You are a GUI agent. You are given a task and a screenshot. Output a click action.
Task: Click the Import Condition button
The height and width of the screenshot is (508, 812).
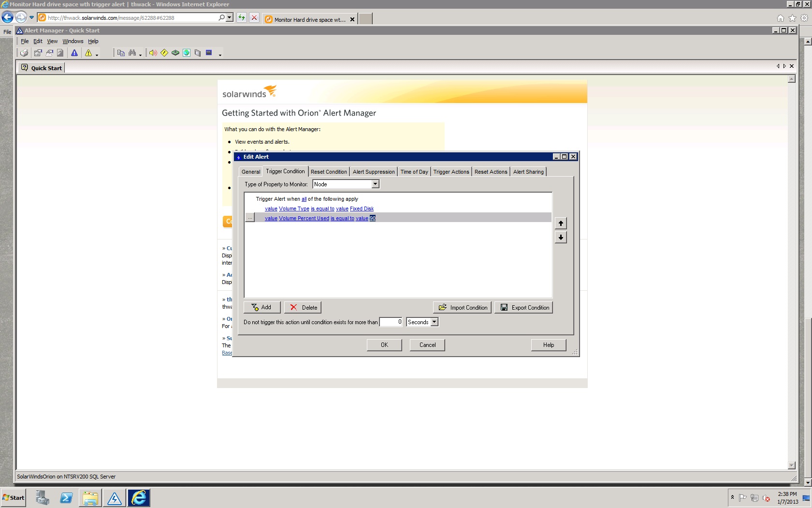coord(463,308)
